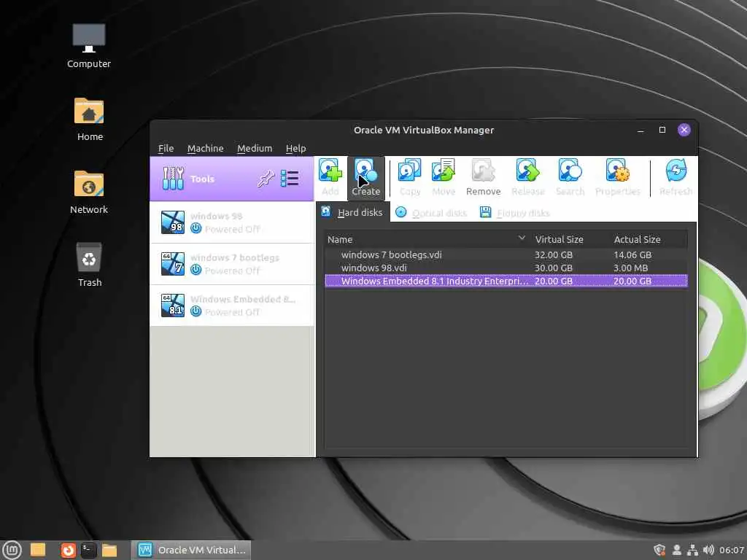
Task: Click Oracle VM VirtualBox taskbar button
Action: coord(191,550)
